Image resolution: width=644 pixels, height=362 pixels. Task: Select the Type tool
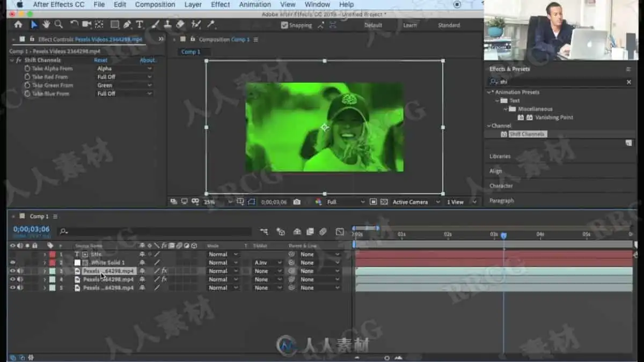click(140, 25)
